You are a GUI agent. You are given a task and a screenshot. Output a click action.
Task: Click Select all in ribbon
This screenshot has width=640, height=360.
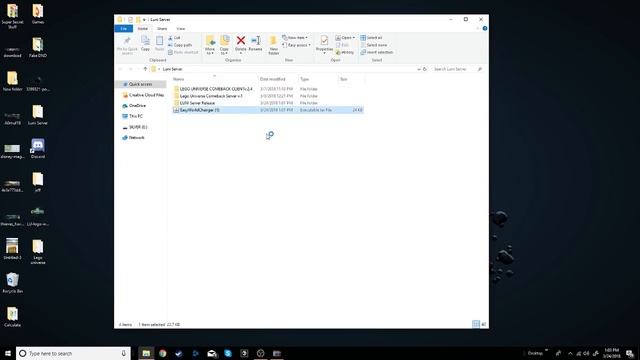371,38
